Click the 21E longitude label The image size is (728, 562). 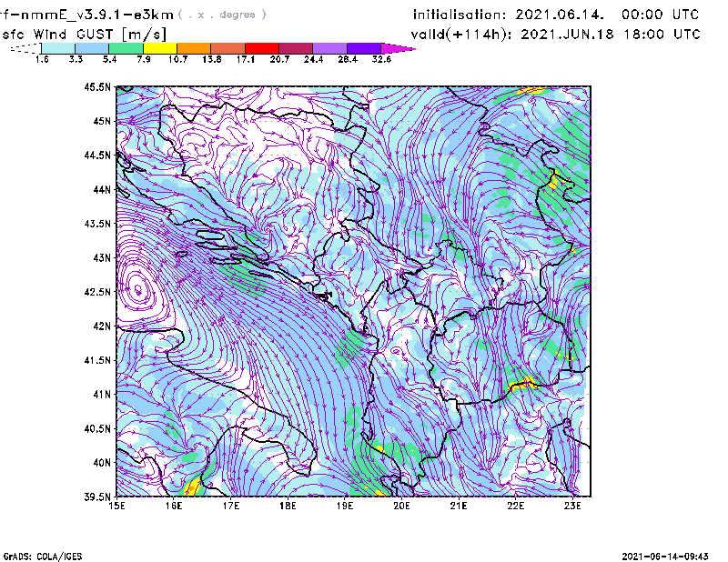pyautogui.click(x=459, y=506)
